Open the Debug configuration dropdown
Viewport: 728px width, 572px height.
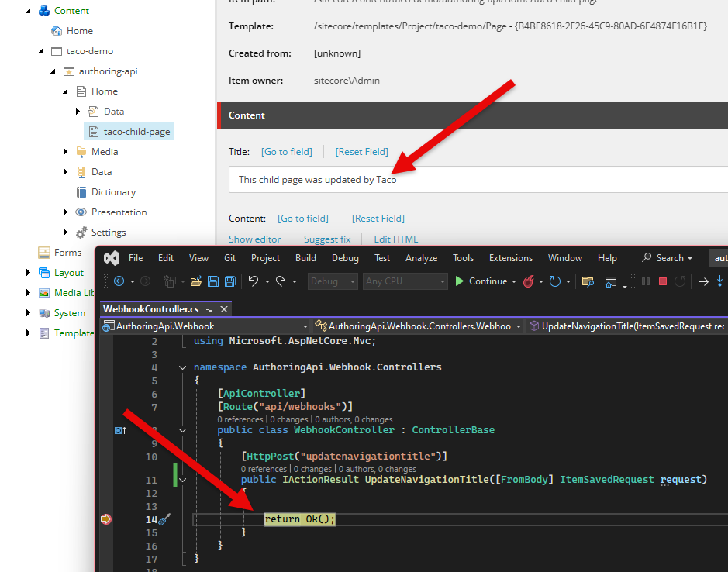tap(333, 281)
